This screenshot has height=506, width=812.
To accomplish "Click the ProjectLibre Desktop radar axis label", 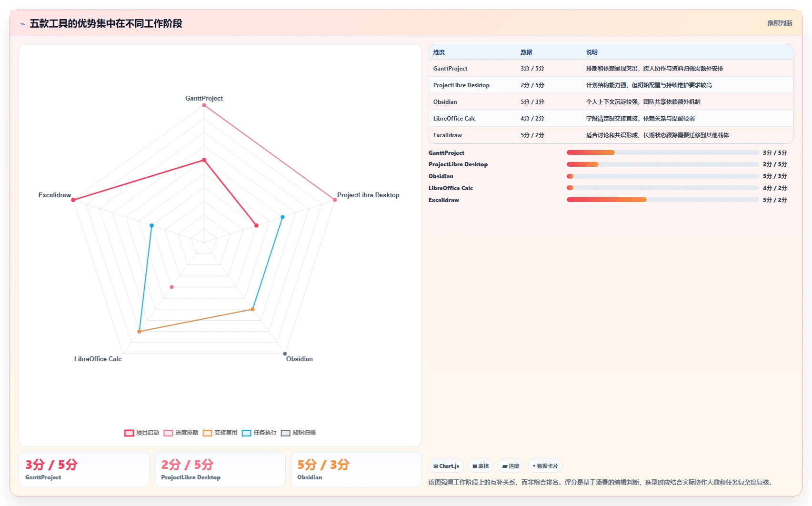I will [368, 195].
